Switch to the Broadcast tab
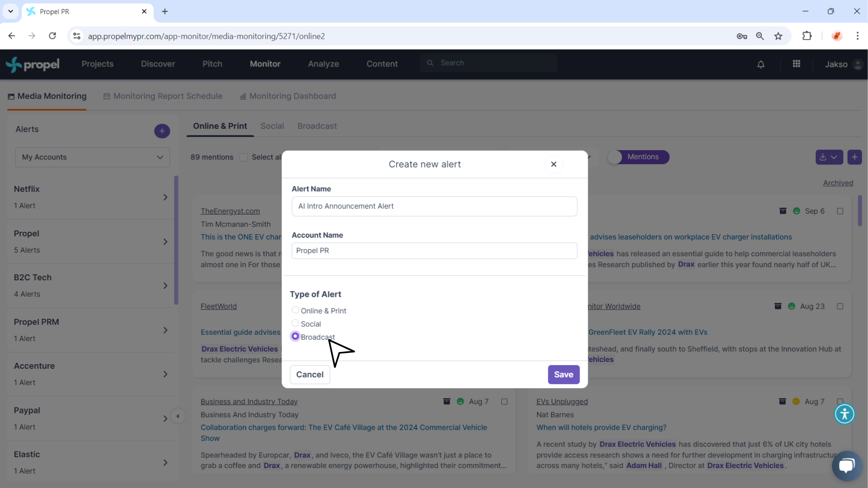 (x=317, y=126)
